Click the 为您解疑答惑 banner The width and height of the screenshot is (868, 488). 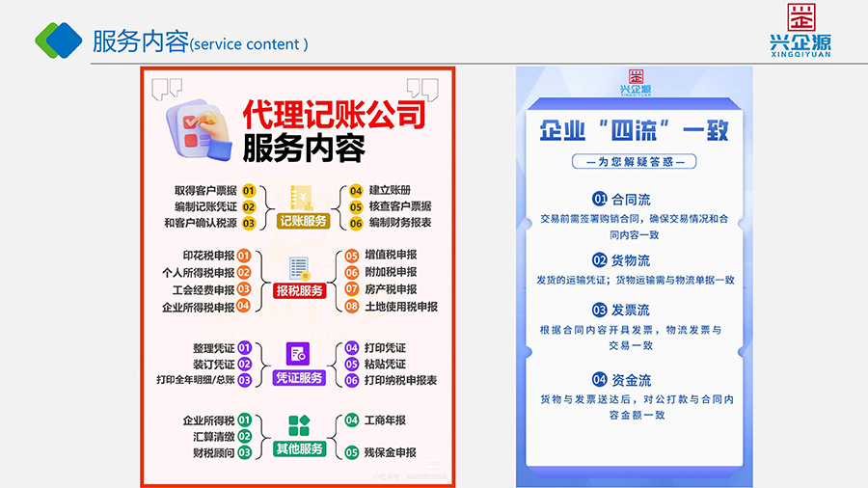pyautogui.click(x=634, y=162)
